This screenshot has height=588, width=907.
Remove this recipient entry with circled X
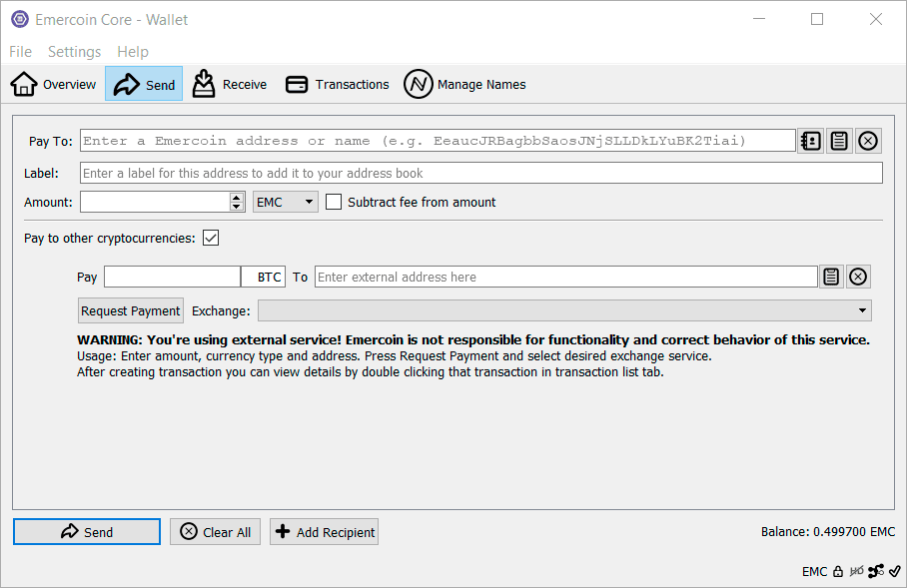click(868, 141)
